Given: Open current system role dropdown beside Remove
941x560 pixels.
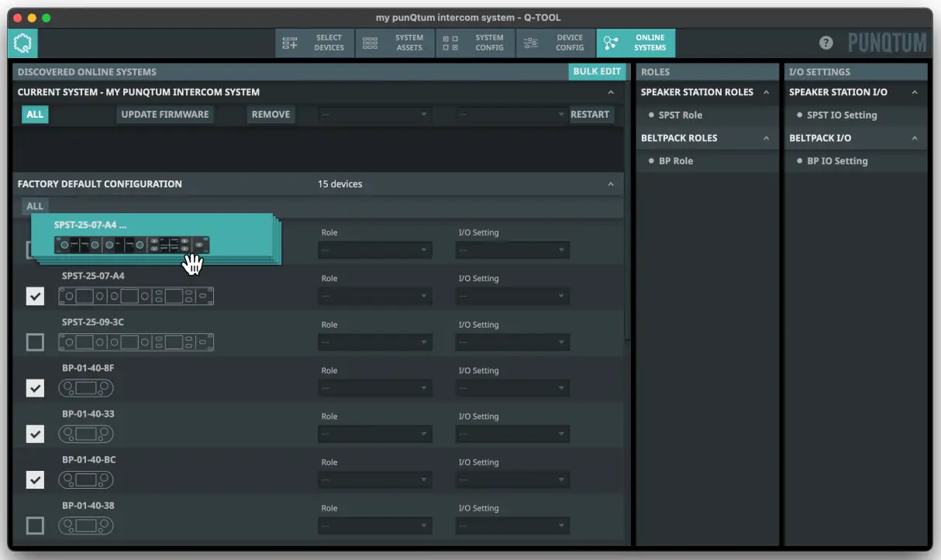Looking at the screenshot, I should click(375, 115).
